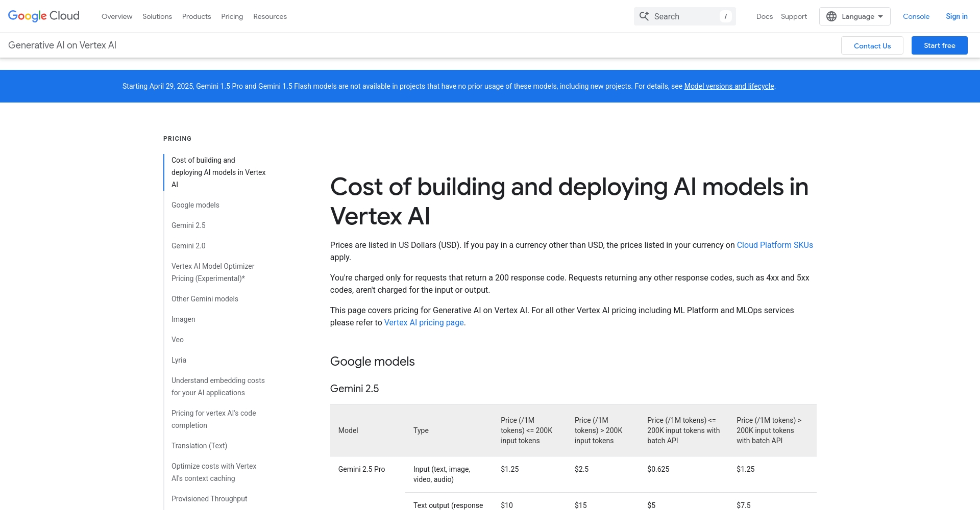Click the Contact Us button
Viewport: 980px width, 510px height.
tap(872, 45)
